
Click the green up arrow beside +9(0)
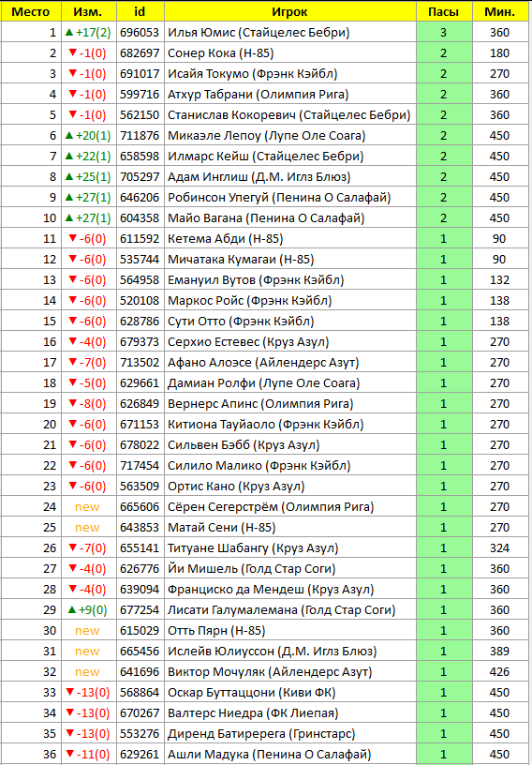pyautogui.click(x=73, y=610)
